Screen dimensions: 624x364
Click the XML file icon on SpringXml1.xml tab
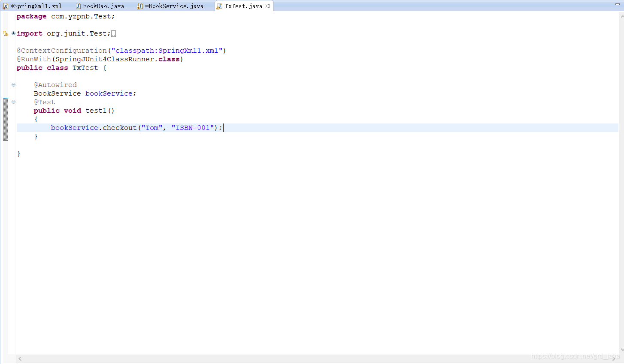tap(6, 6)
